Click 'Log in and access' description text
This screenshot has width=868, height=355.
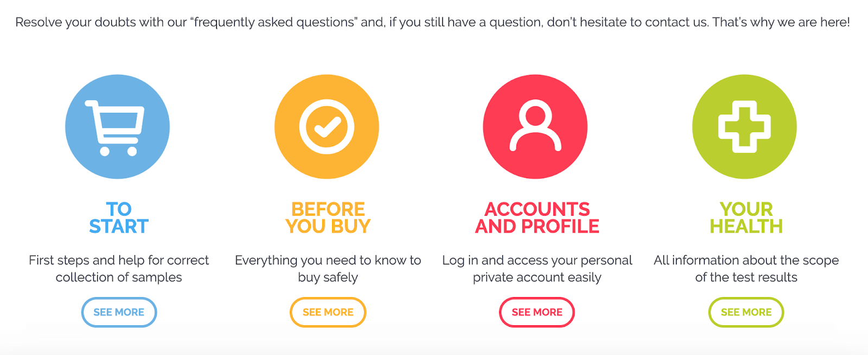pyautogui.click(x=537, y=269)
